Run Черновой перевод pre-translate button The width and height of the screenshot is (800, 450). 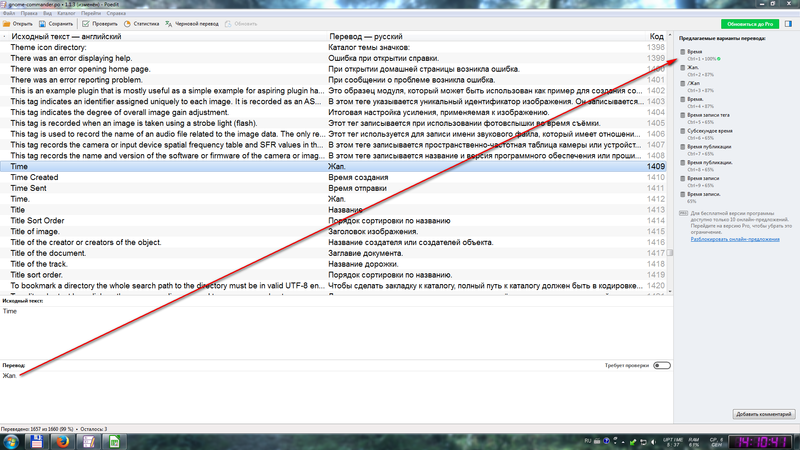192,24
